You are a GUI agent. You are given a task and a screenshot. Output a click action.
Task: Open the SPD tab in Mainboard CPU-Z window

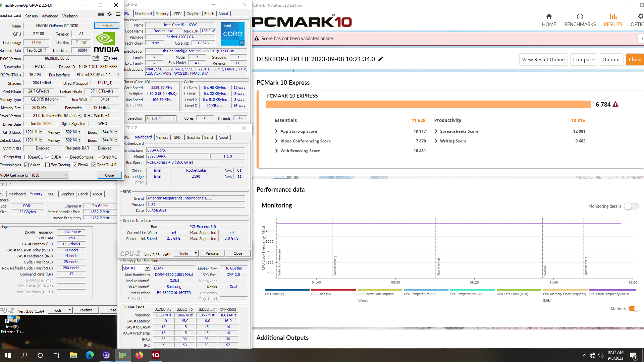[177, 137]
